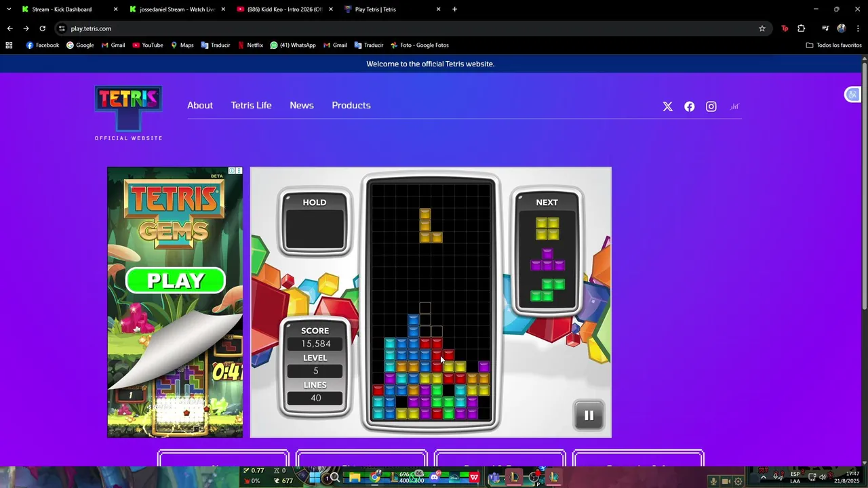Open the Netflix bookmark
This screenshot has height=488, width=868.
250,45
